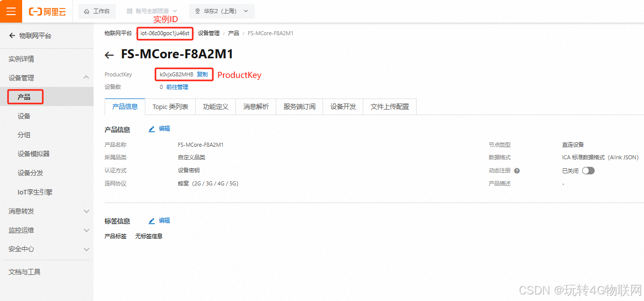Viewport: 644px width, 301px height.
Task: Open 设备模拟器 in the sidebar
Action: click(x=34, y=154)
